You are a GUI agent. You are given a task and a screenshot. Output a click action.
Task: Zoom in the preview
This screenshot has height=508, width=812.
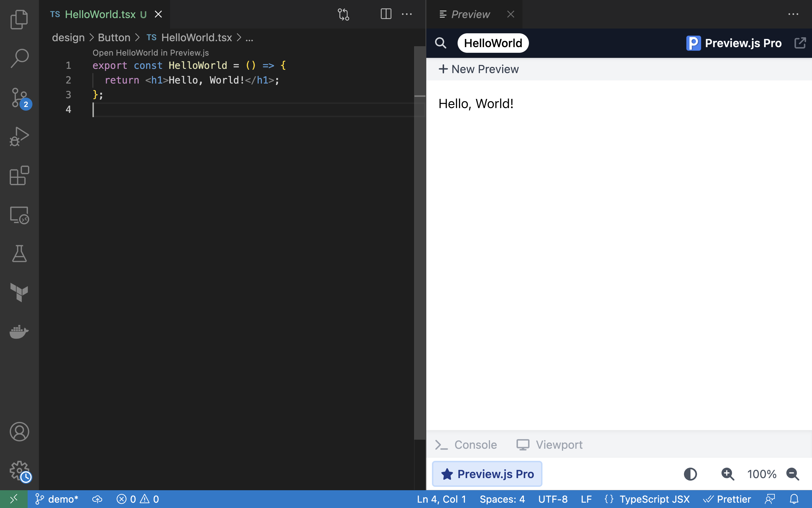click(x=727, y=474)
